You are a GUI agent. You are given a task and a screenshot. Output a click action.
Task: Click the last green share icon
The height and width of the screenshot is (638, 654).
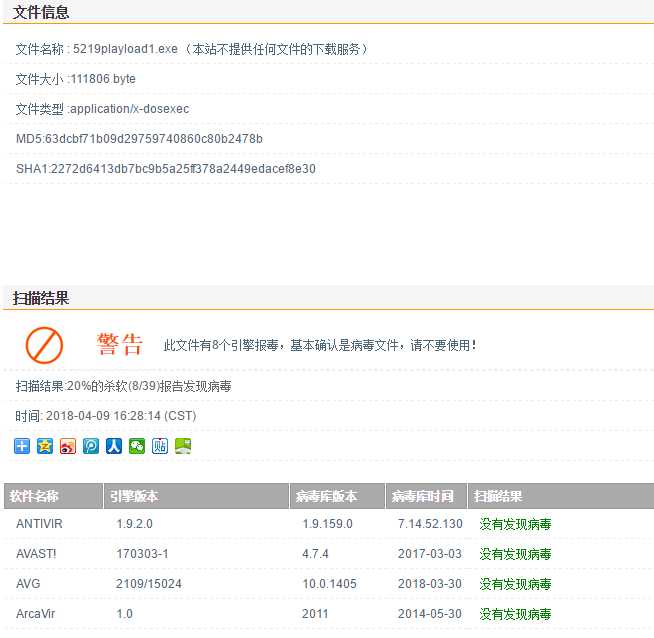point(183,446)
